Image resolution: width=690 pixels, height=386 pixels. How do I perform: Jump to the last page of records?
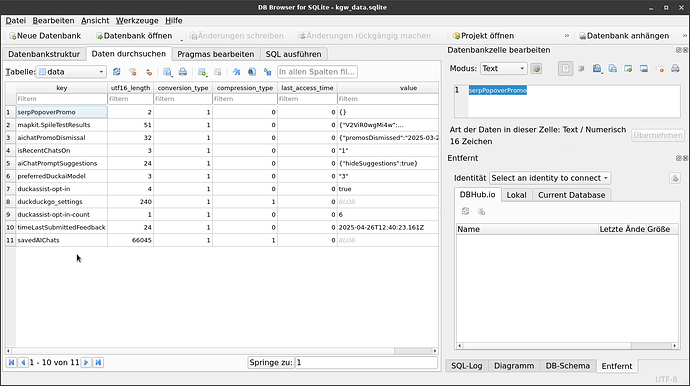click(x=98, y=362)
